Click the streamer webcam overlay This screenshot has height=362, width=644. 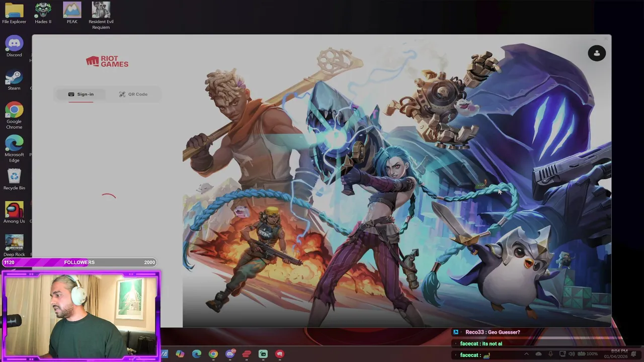click(x=81, y=315)
